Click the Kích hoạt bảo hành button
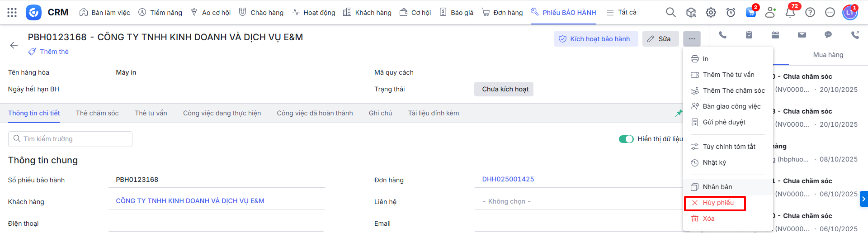 595,39
